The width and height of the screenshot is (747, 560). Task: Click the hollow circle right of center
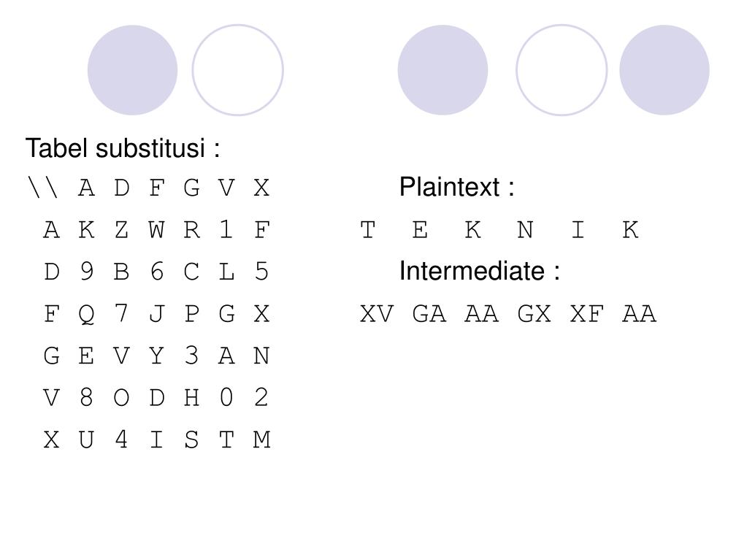[562, 70]
